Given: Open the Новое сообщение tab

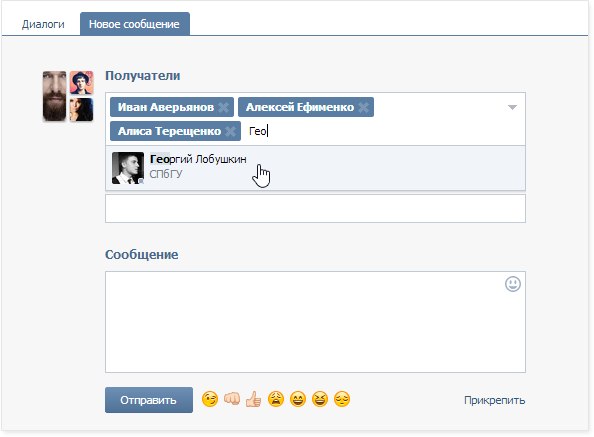Looking at the screenshot, I should 134,24.
